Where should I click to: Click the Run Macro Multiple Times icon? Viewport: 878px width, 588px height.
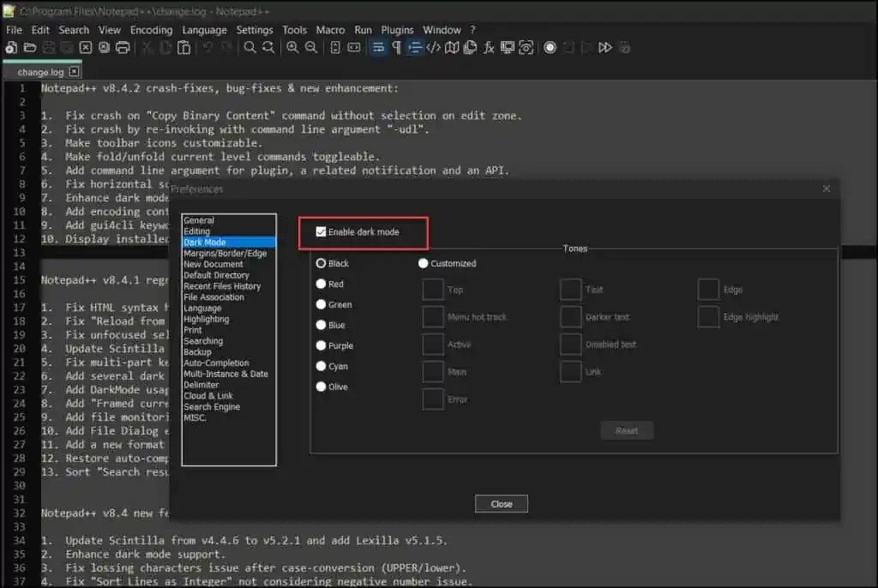[x=605, y=48]
